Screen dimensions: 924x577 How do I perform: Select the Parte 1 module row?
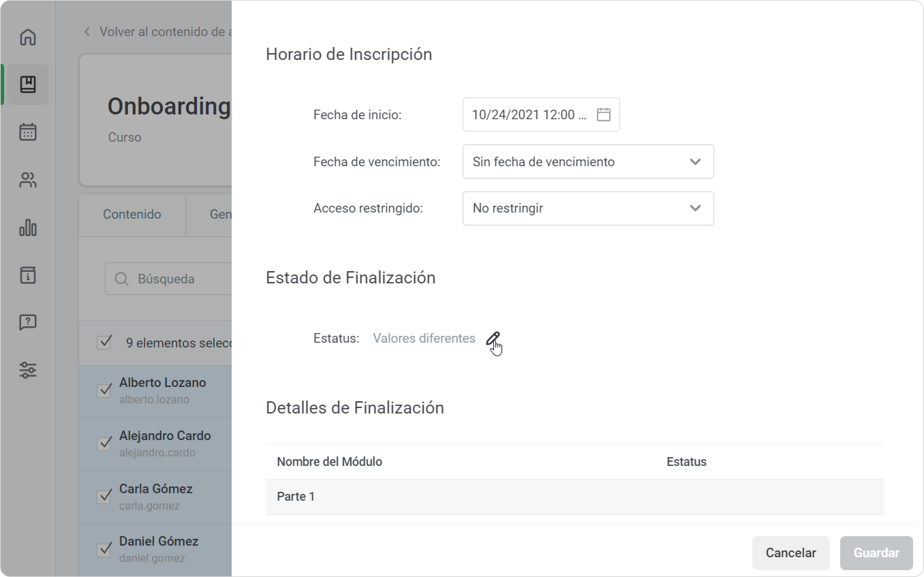pos(575,497)
